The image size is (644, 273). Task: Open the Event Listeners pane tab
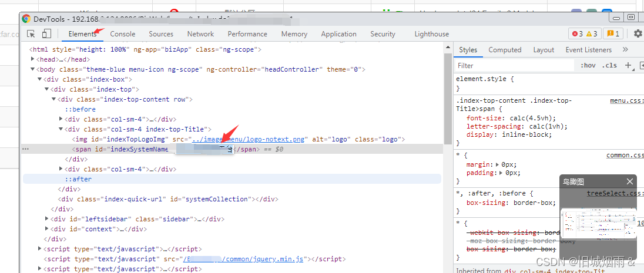[588, 50]
